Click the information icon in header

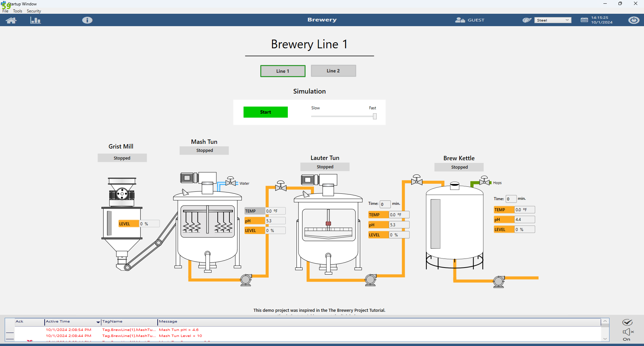(x=87, y=20)
